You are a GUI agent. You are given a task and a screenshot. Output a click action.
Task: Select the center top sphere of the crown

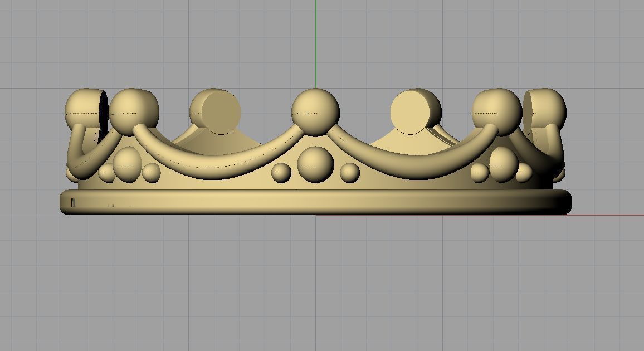(x=315, y=112)
